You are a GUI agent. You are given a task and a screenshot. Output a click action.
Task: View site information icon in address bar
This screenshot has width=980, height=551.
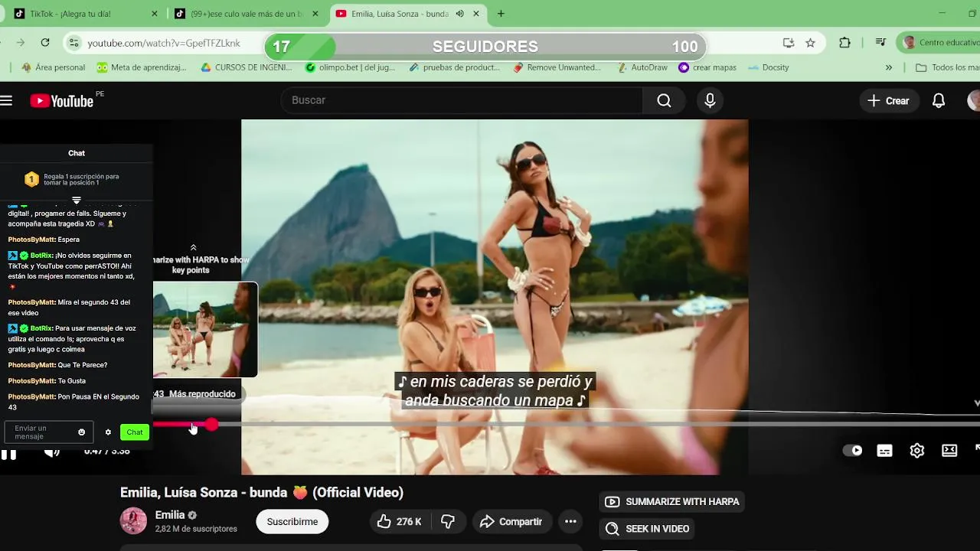click(x=74, y=43)
